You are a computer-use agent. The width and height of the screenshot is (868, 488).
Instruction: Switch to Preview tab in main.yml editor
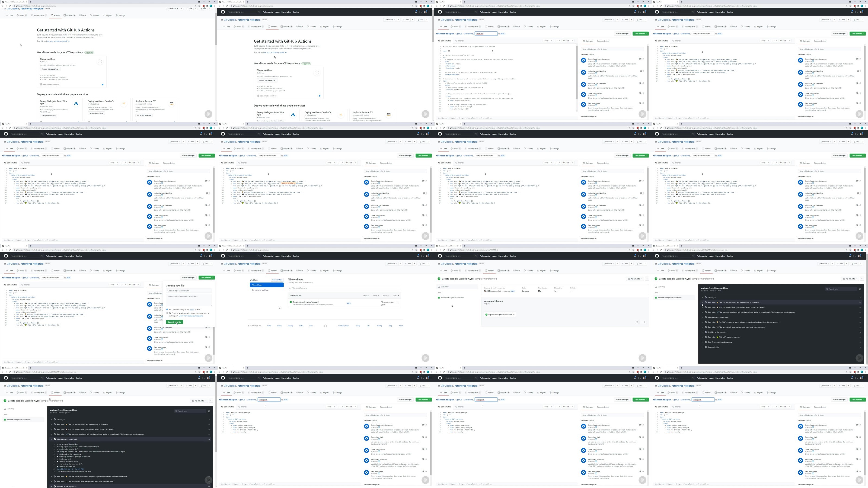(460, 41)
